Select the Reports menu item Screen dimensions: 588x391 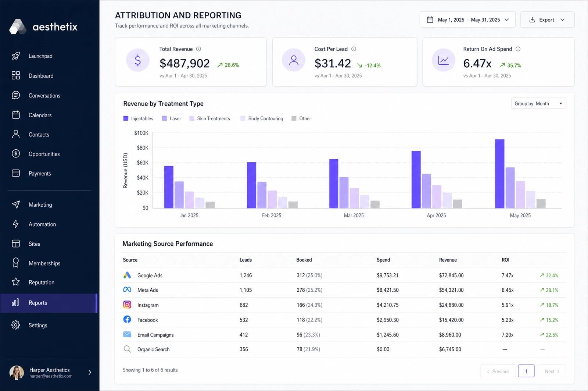(49, 303)
